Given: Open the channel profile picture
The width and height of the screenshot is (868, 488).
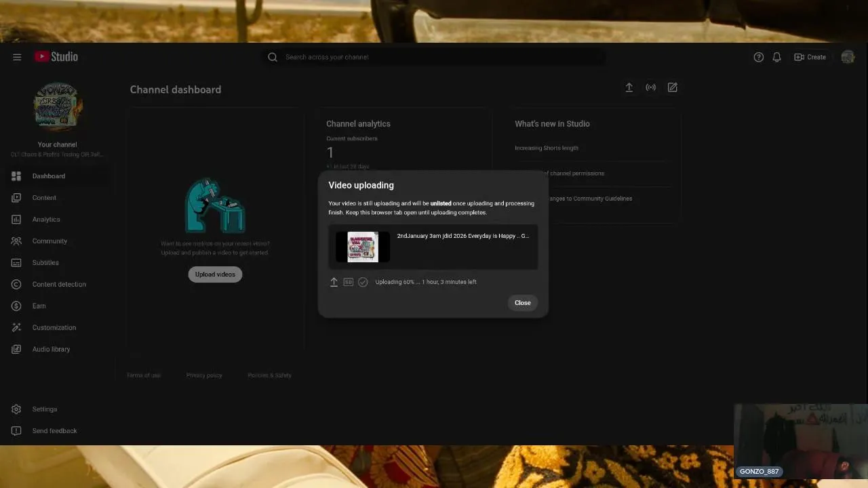Looking at the screenshot, I should tap(58, 107).
